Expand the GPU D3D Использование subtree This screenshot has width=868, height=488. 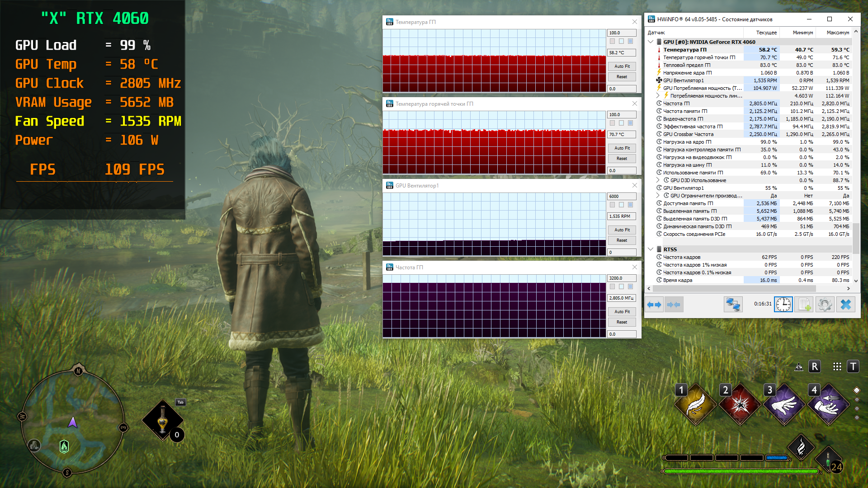pos(658,180)
